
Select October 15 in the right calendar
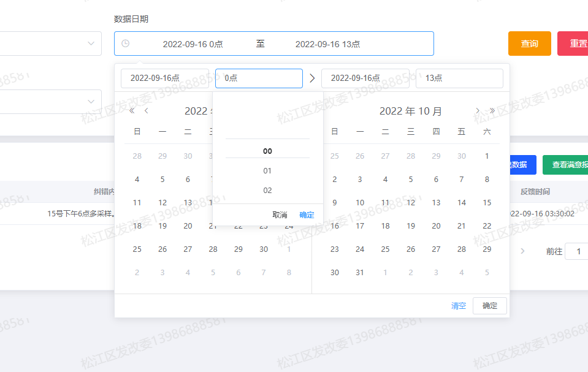(487, 203)
